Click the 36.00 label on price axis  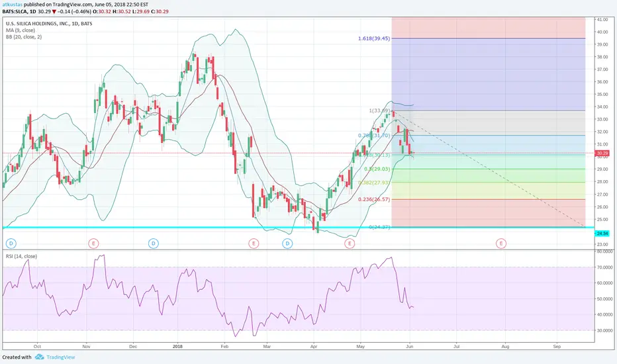(x=602, y=82)
